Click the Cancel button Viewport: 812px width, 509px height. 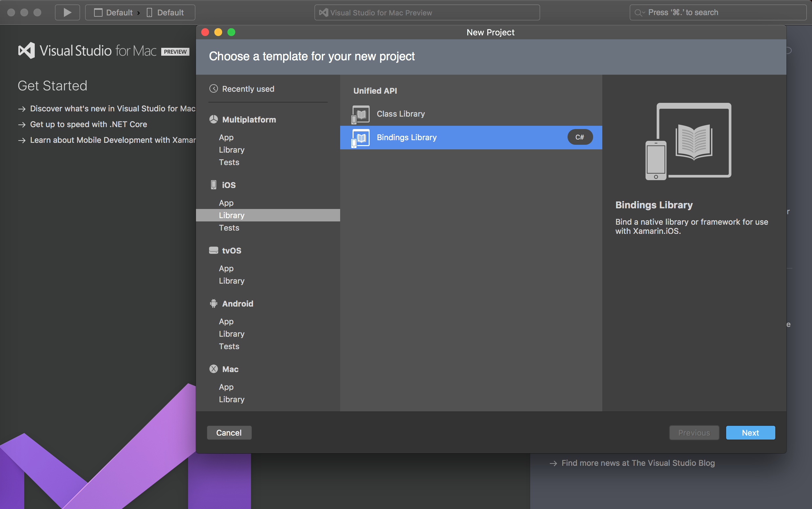[x=229, y=433]
